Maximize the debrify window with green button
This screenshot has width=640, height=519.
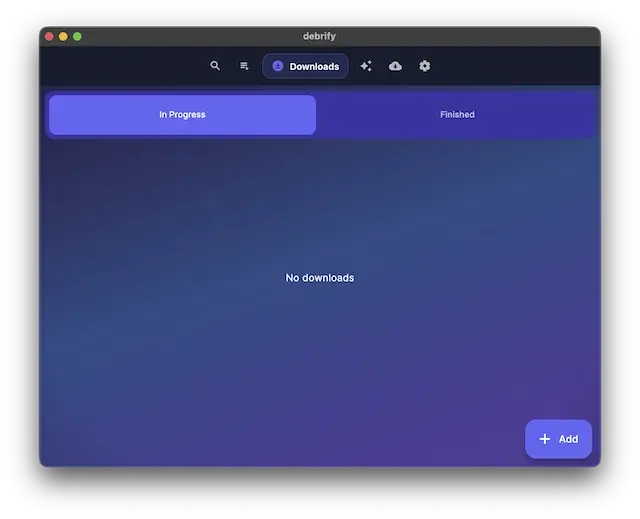(x=77, y=36)
